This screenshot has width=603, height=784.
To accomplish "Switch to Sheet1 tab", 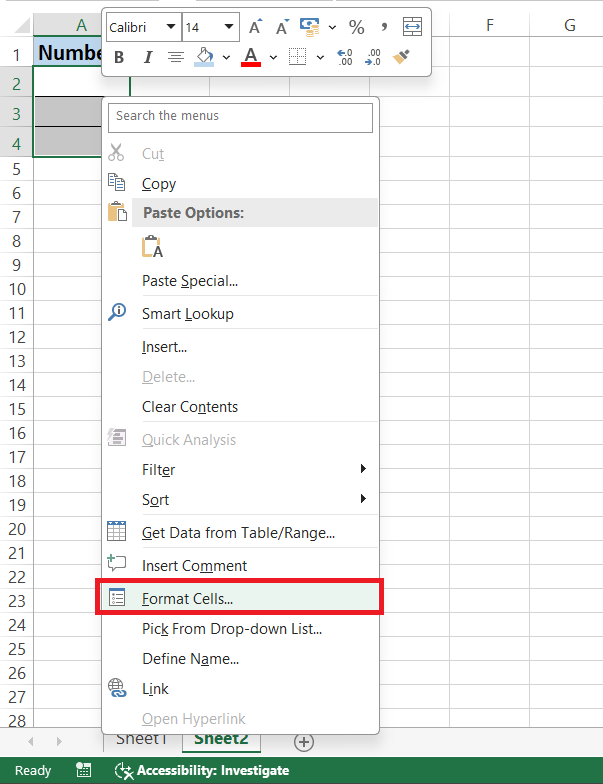I will coord(141,739).
